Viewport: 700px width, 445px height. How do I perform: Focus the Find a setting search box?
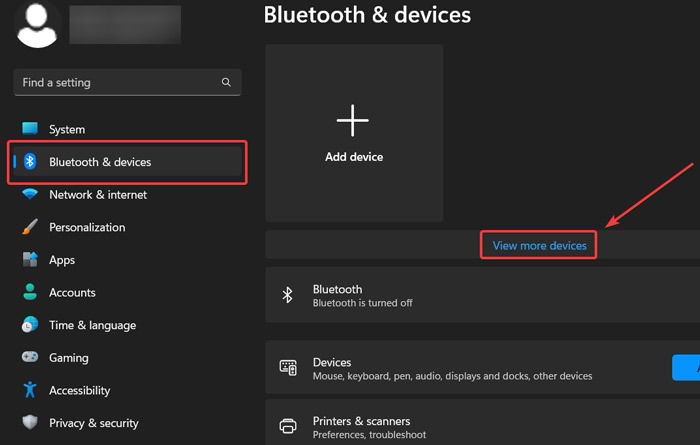(127, 82)
